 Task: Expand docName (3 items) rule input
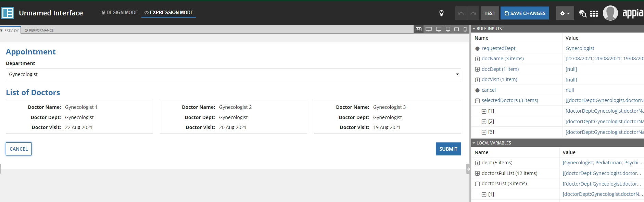tap(477, 59)
